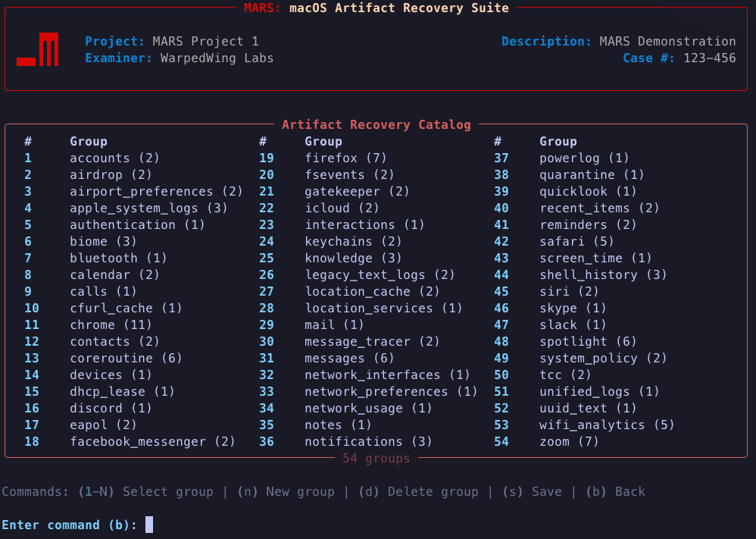
Task: Click the calls (1) group
Action: [x=103, y=291]
